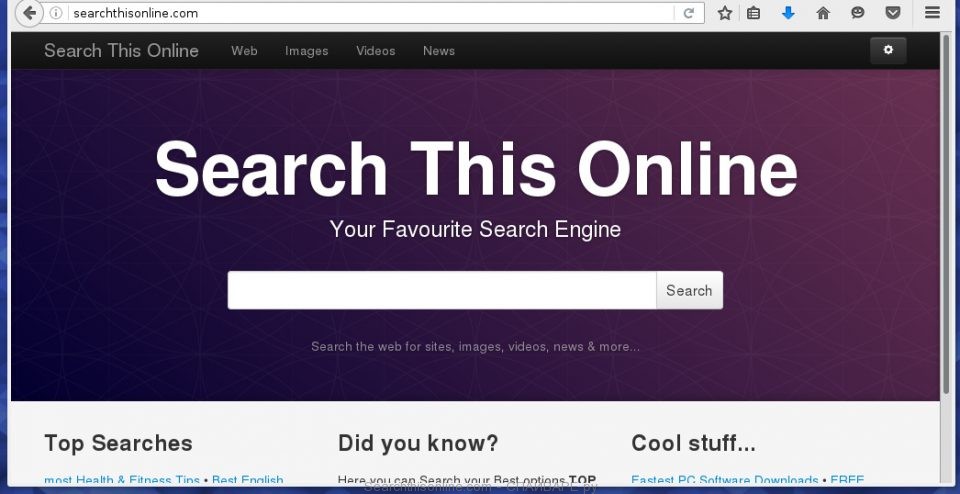The image size is (960, 494).
Task: Reload the page with the refresh icon
Action: tap(688, 13)
